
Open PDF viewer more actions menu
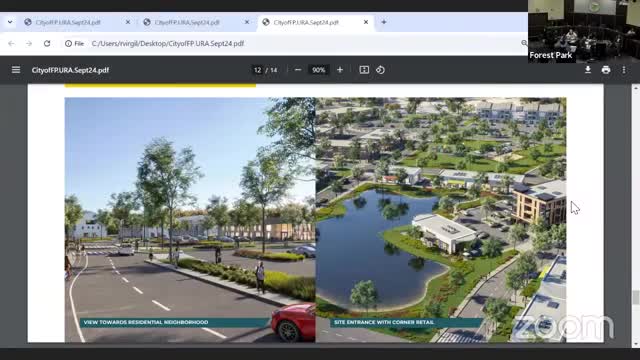point(624,70)
